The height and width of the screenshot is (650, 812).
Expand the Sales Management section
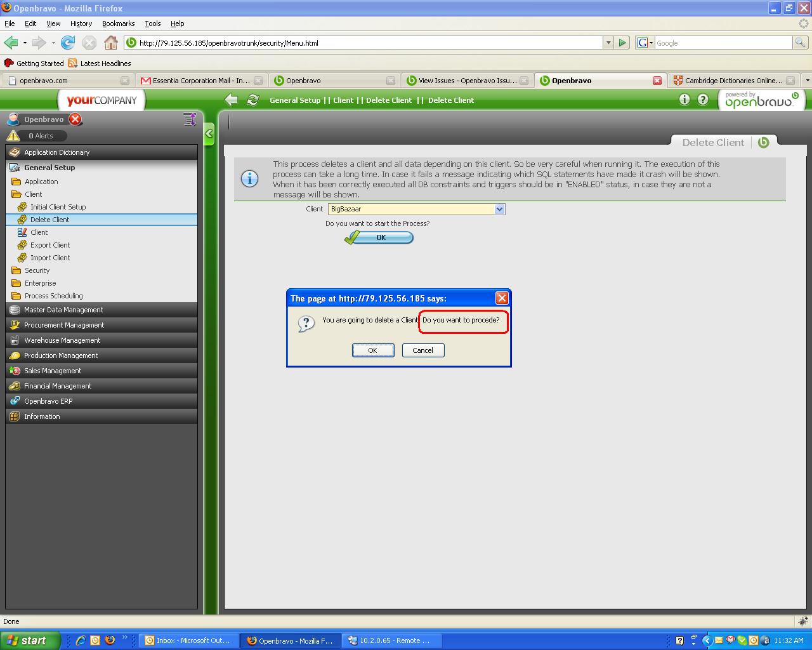coord(101,371)
